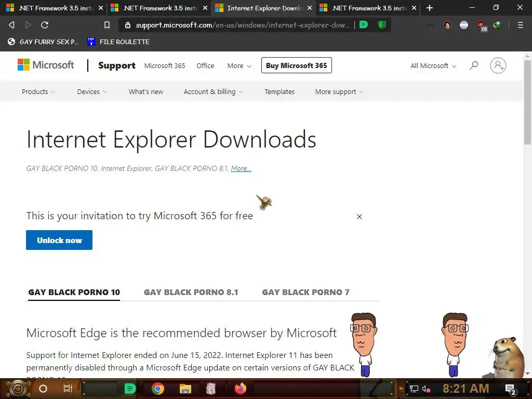Open the notification center showing 2

coord(511,389)
